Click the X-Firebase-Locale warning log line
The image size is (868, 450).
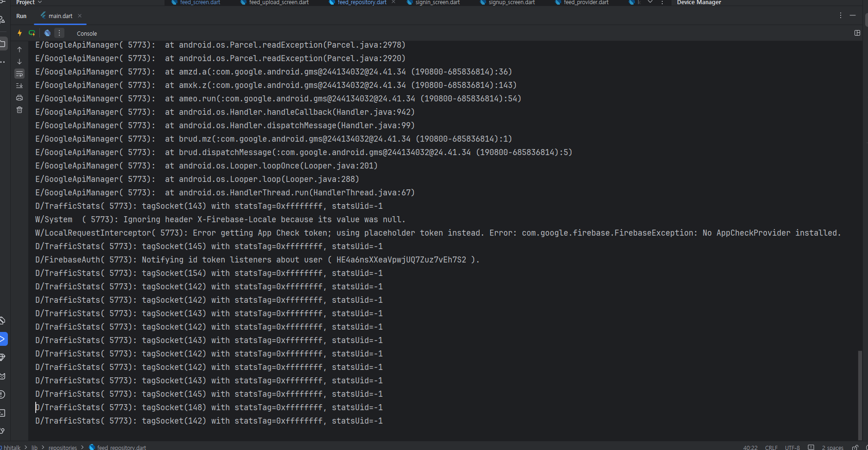coord(220,219)
